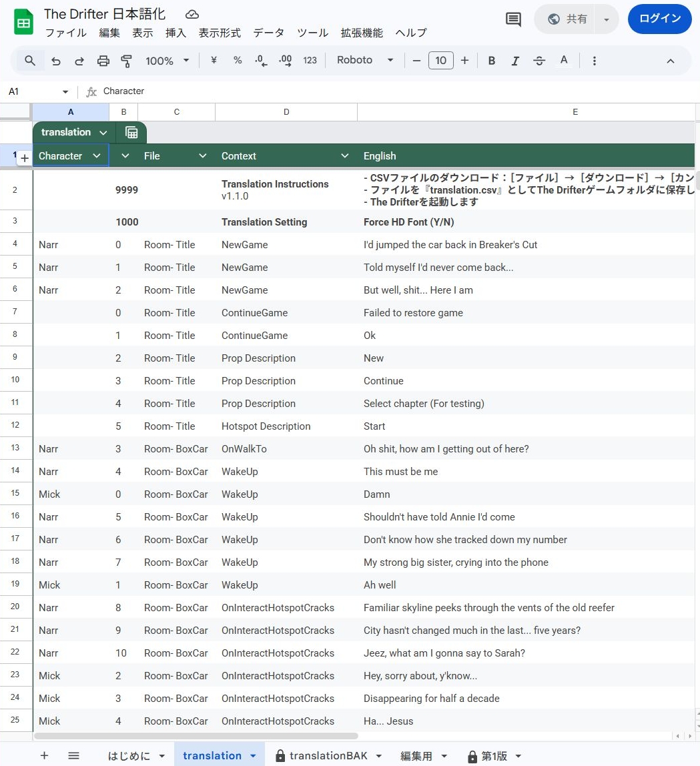Open the text color picker

(564, 61)
